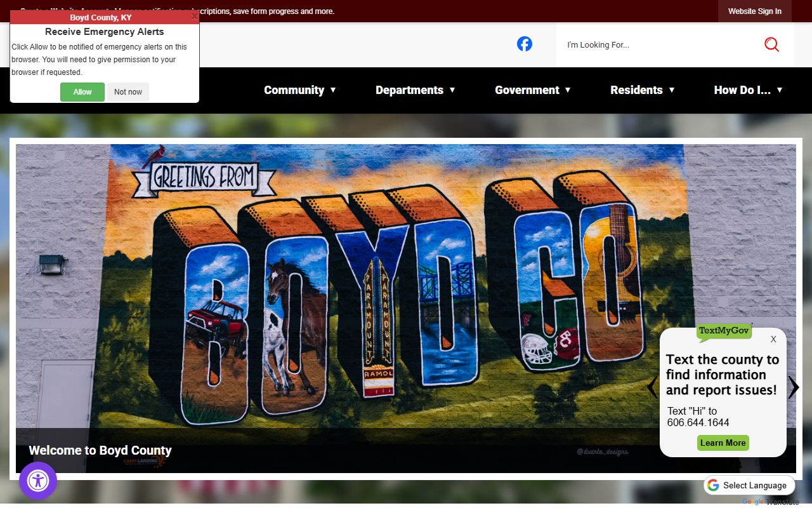Screen dimensions: 812x508
Task: Open the Boyd County Facebook page icon
Action: (524, 44)
